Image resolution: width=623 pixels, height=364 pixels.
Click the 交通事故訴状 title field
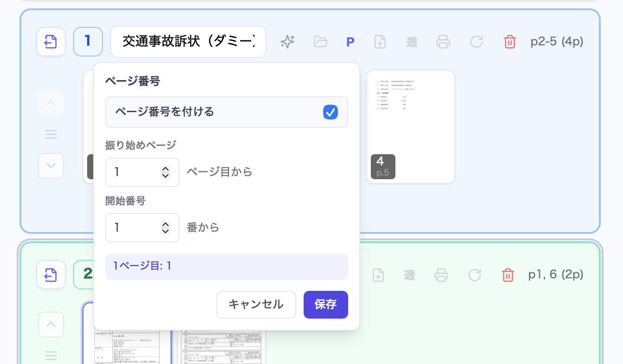pos(189,42)
